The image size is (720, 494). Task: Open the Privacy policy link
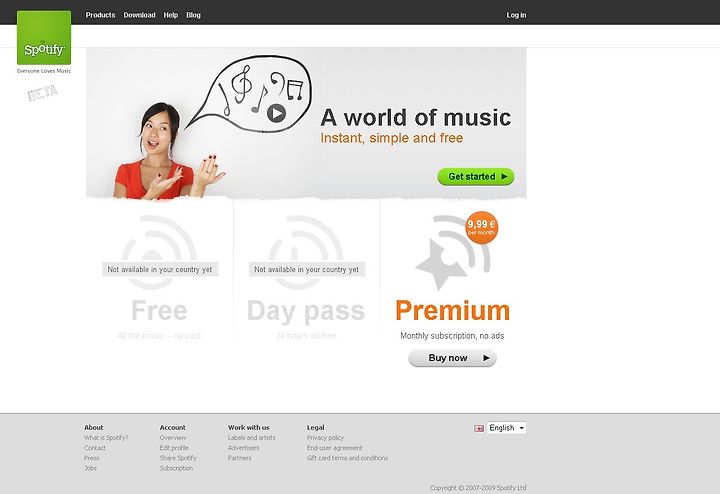coord(325,438)
